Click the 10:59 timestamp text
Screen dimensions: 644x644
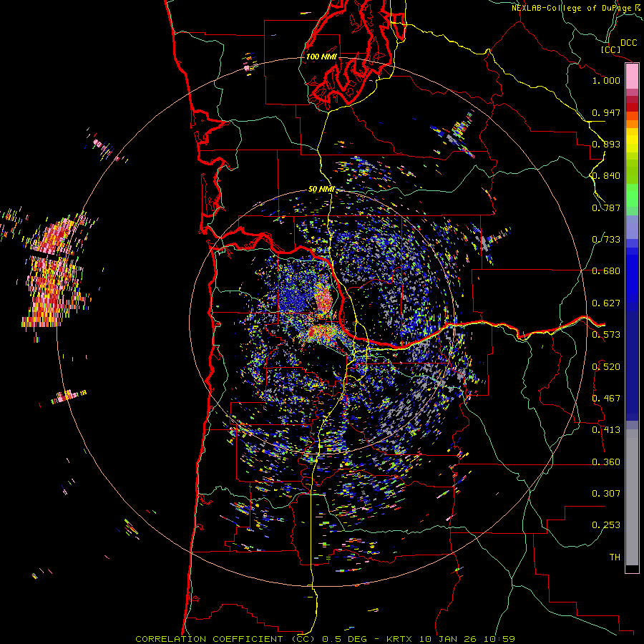(x=499, y=639)
